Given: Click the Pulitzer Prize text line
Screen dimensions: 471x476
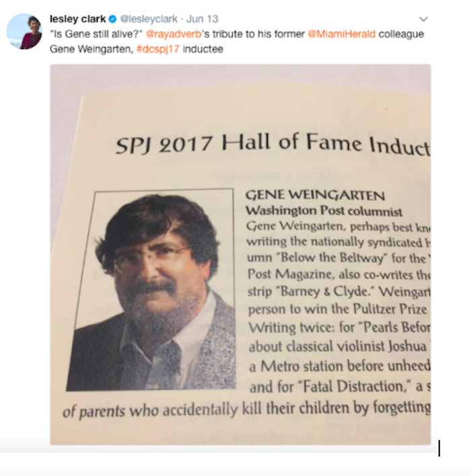Looking at the screenshot, I should click(x=338, y=309).
